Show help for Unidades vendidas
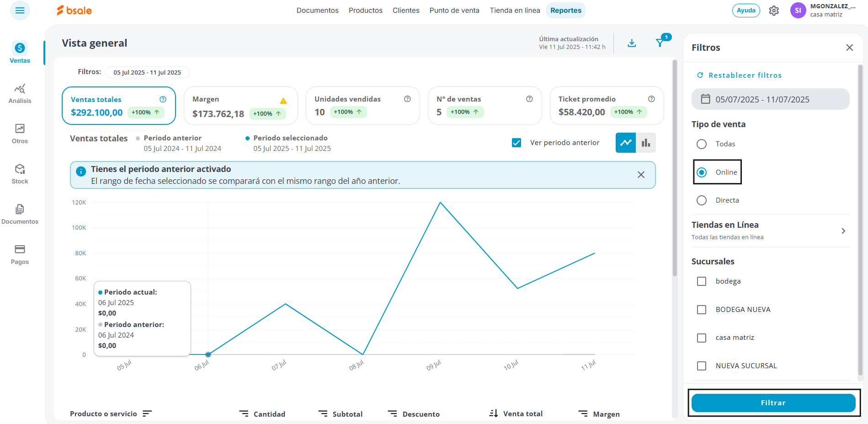 coord(407,99)
